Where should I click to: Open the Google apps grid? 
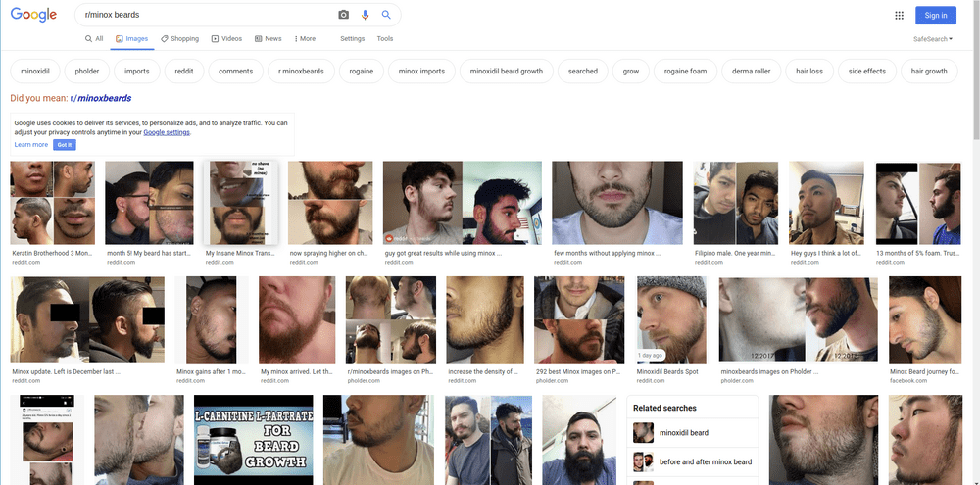900,15
